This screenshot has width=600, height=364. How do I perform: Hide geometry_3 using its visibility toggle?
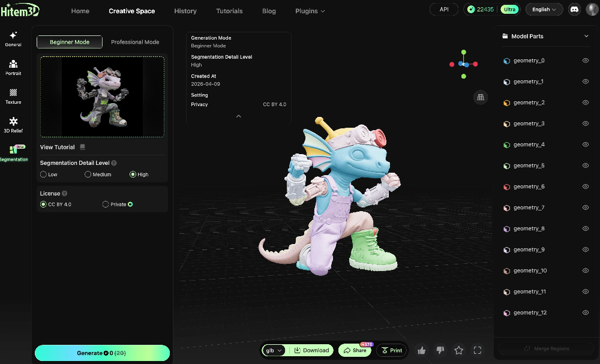(x=585, y=124)
